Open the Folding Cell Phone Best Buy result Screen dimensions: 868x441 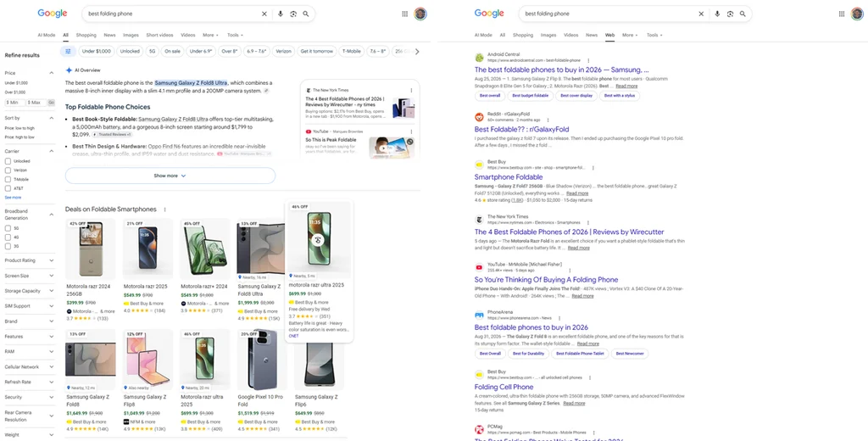(504, 388)
